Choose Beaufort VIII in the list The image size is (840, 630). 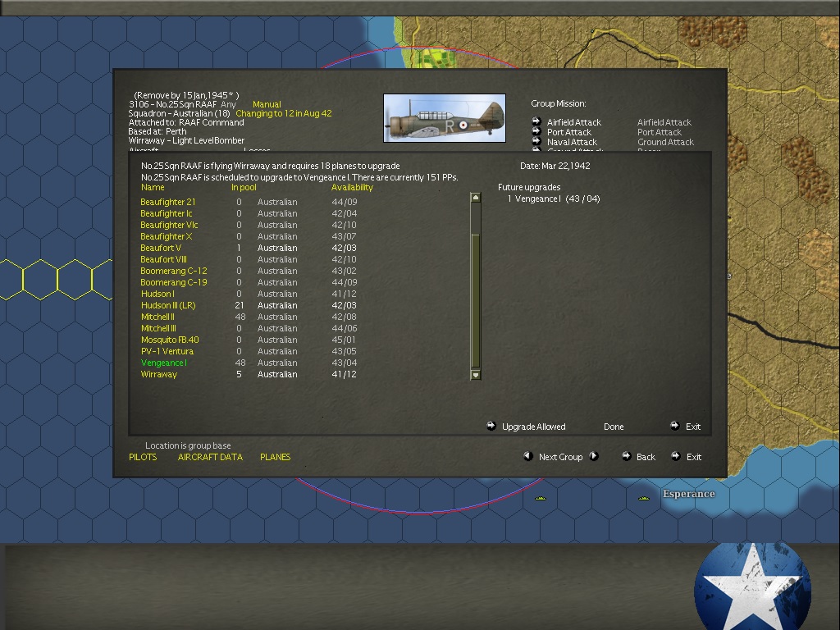[x=163, y=259]
